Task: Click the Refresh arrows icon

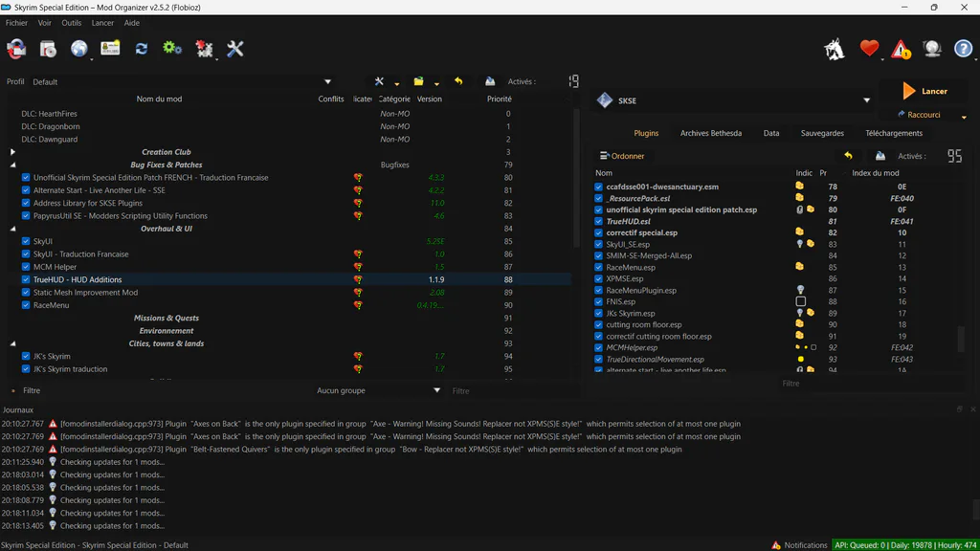Action: (x=142, y=49)
